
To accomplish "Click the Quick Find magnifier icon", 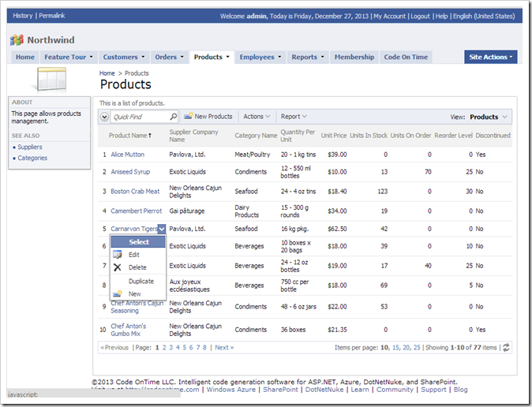I will point(173,117).
